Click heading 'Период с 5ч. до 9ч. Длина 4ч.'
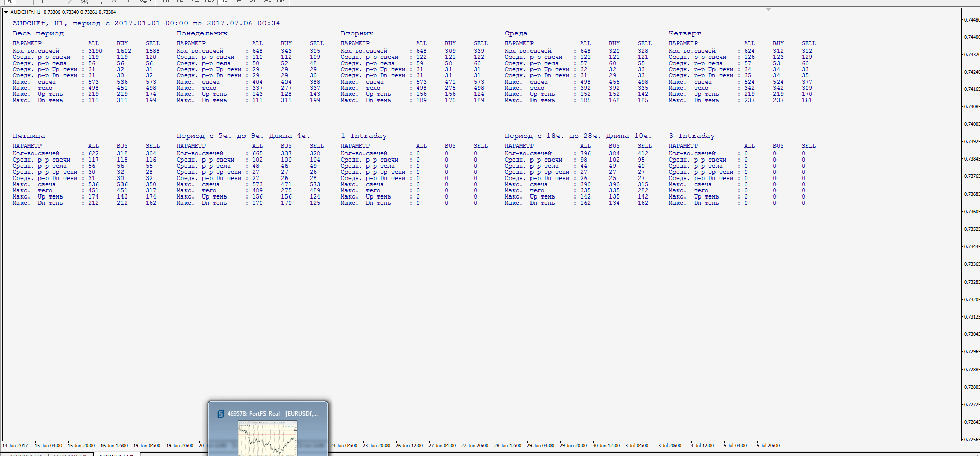Image resolution: width=980 pixels, height=456 pixels. [x=243, y=136]
